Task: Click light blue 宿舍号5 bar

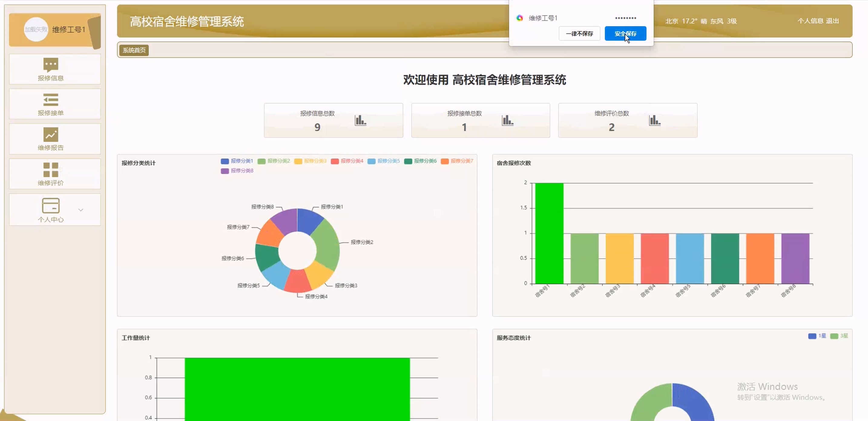Action: [x=690, y=259]
